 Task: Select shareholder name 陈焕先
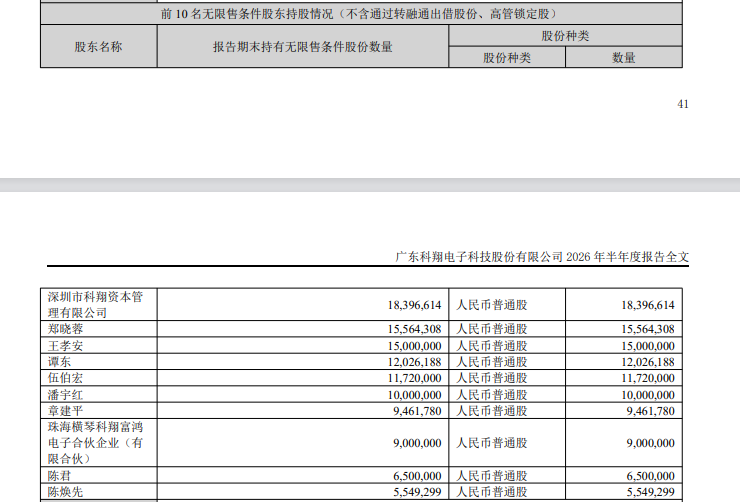click(x=65, y=492)
